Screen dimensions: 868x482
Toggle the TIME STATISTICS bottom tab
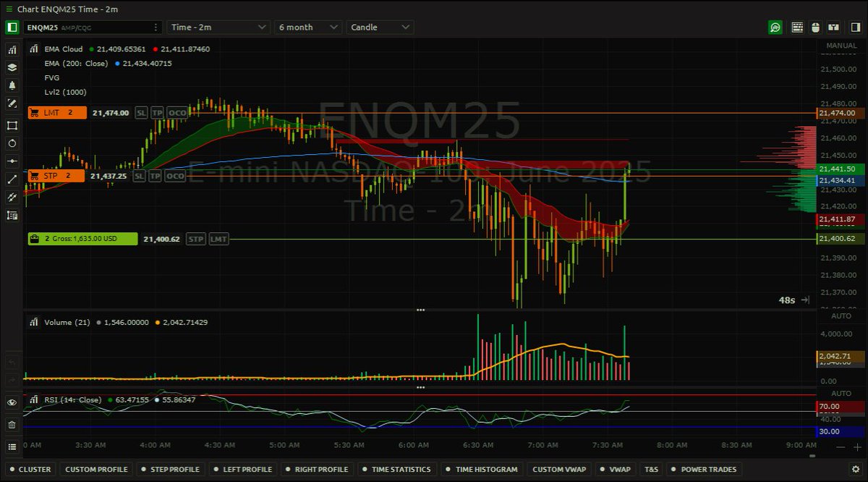point(396,469)
